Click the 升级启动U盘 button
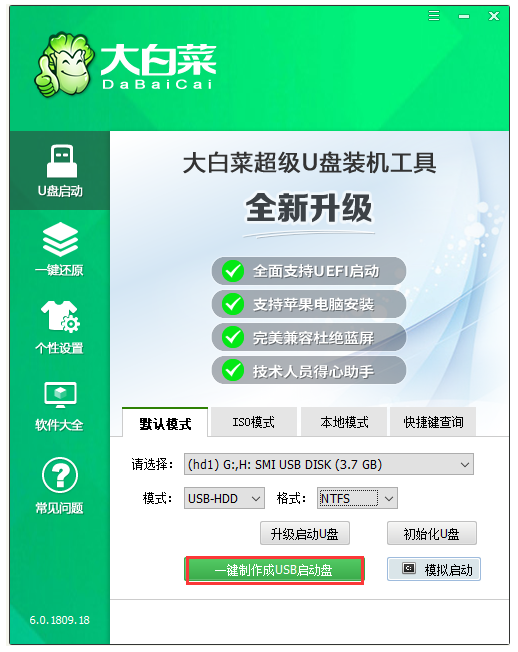The width and height of the screenshot is (518, 652). [305, 533]
